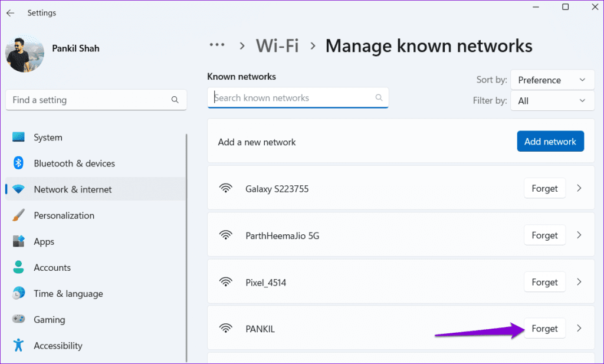
Task: Click the Gaming controller icon
Action: coord(18,319)
